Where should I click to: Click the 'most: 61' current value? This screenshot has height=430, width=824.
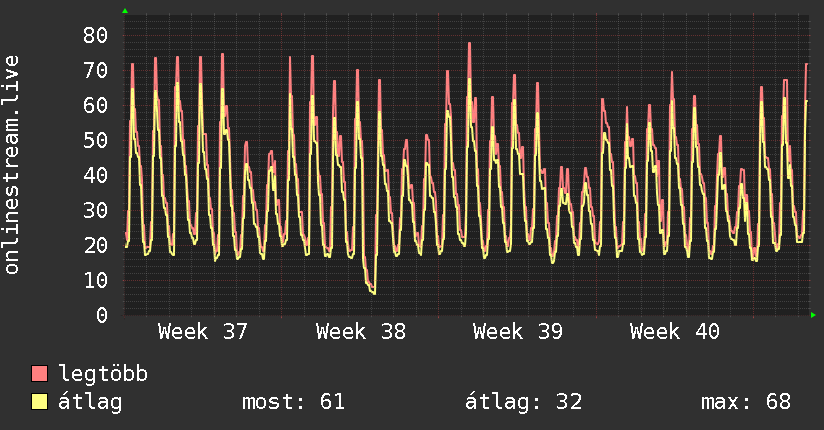pos(293,402)
